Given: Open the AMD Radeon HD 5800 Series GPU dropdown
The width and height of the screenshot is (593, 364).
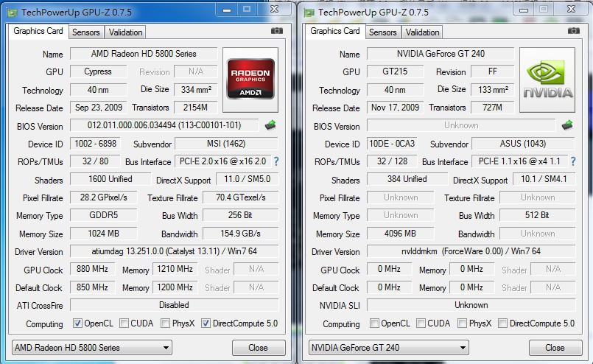Looking at the screenshot, I should coord(92,347).
